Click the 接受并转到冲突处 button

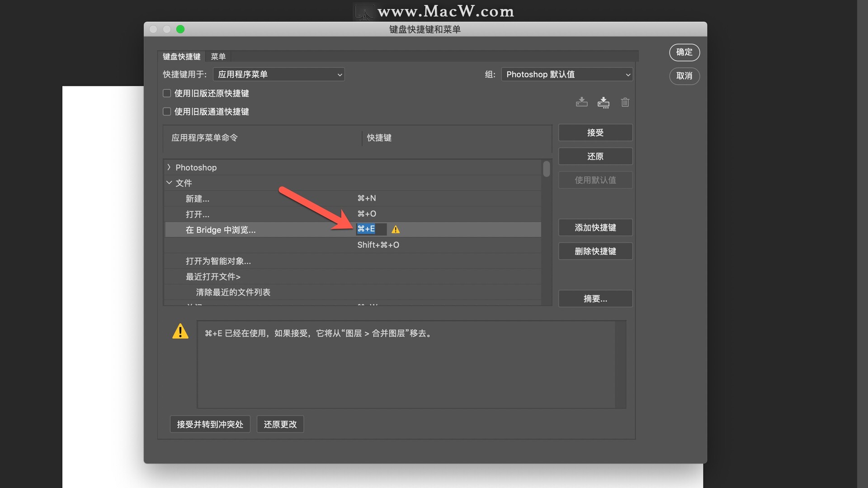(209, 424)
